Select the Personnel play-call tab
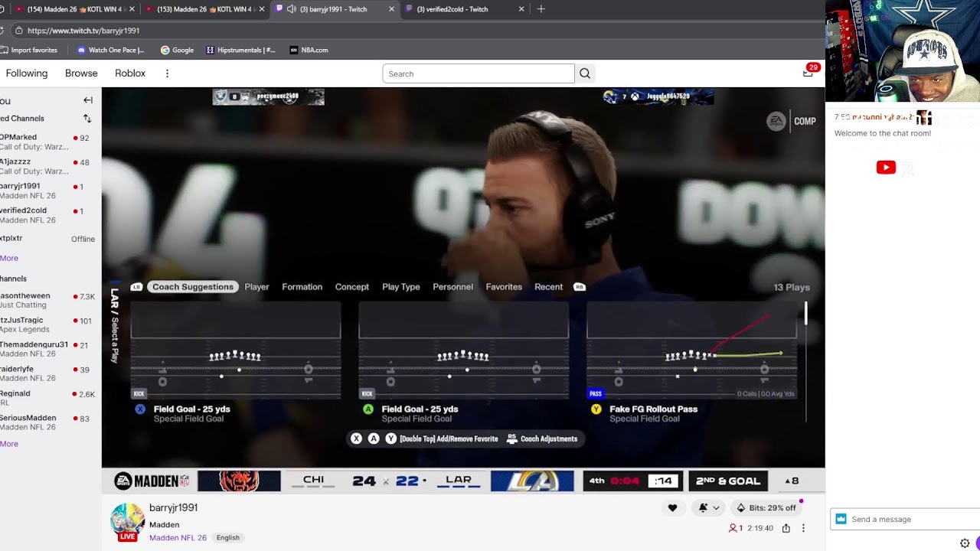The height and width of the screenshot is (551, 980). (452, 287)
